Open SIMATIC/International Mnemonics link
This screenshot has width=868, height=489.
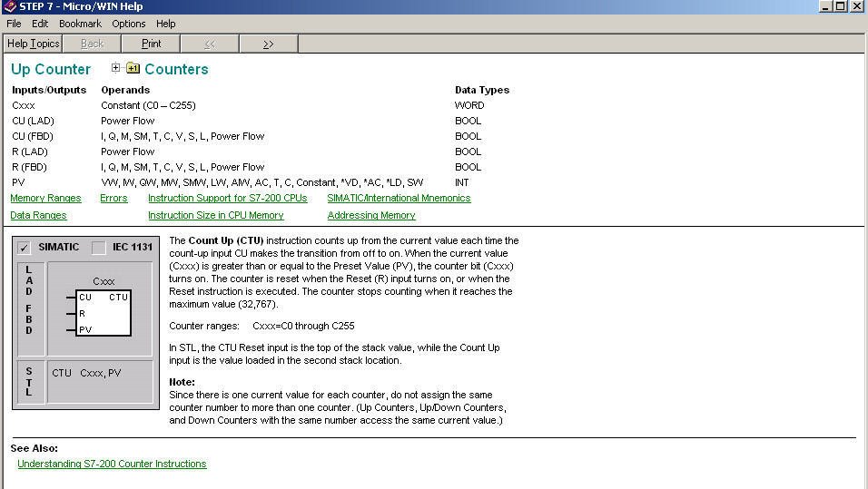399,198
